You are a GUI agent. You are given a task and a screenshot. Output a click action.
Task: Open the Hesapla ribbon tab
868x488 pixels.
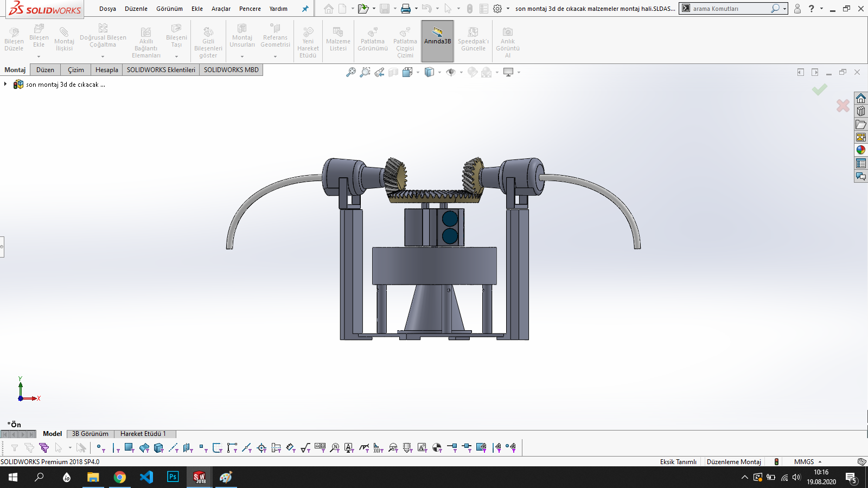[107, 70]
